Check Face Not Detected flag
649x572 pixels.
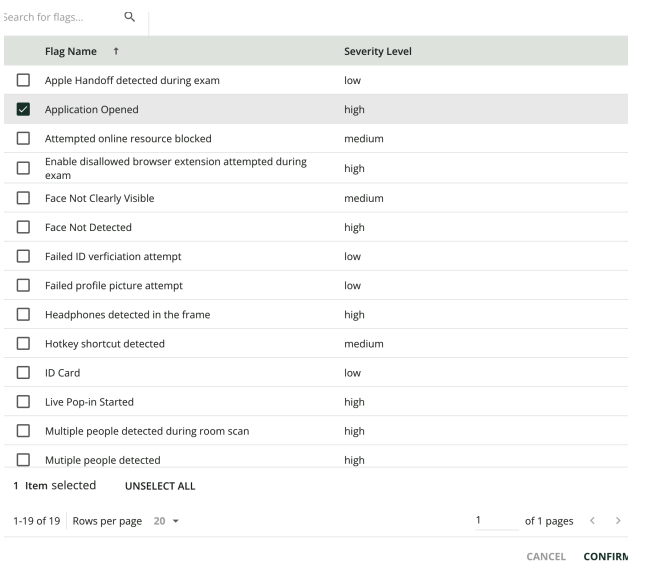[23, 227]
